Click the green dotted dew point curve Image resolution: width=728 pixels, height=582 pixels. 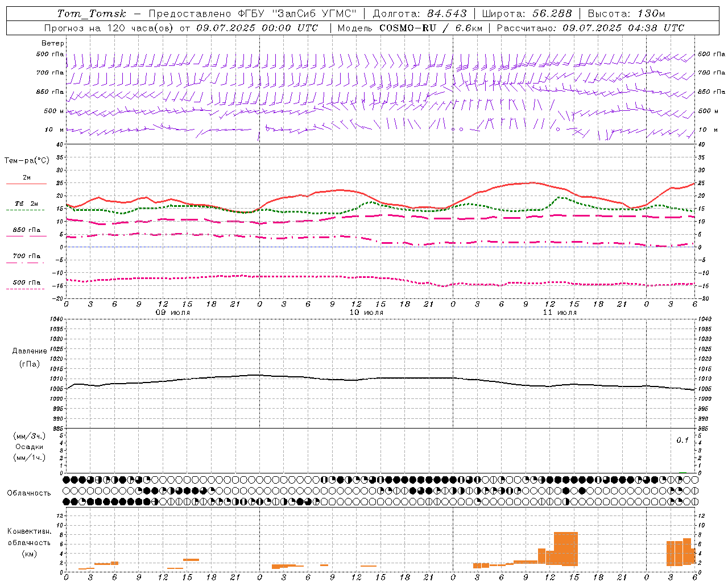pos(381,206)
